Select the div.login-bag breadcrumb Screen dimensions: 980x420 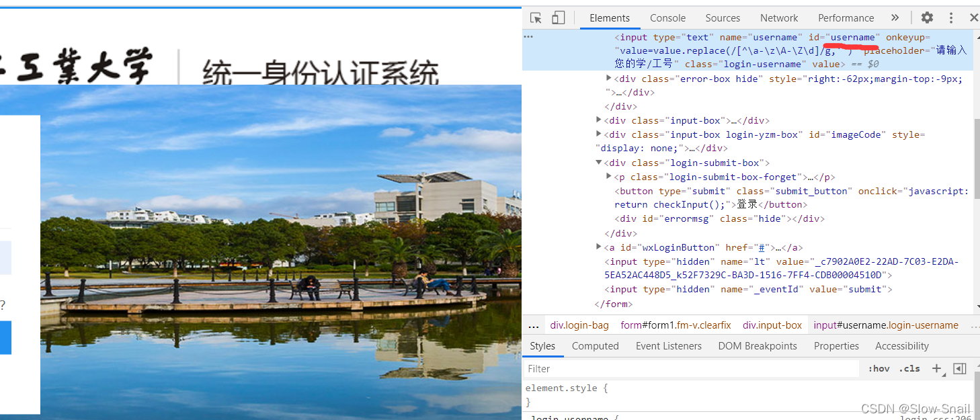click(579, 325)
